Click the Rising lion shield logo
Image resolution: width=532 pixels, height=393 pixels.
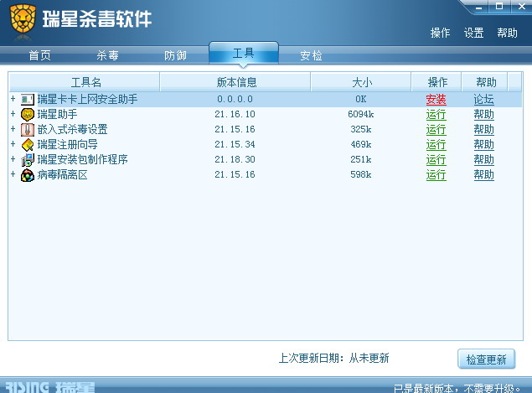pos(23,19)
